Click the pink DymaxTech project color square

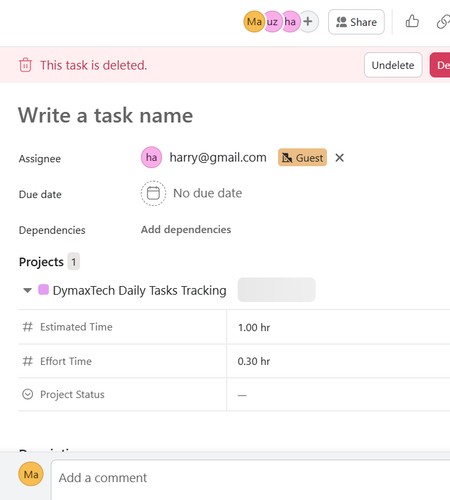coord(43,290)
